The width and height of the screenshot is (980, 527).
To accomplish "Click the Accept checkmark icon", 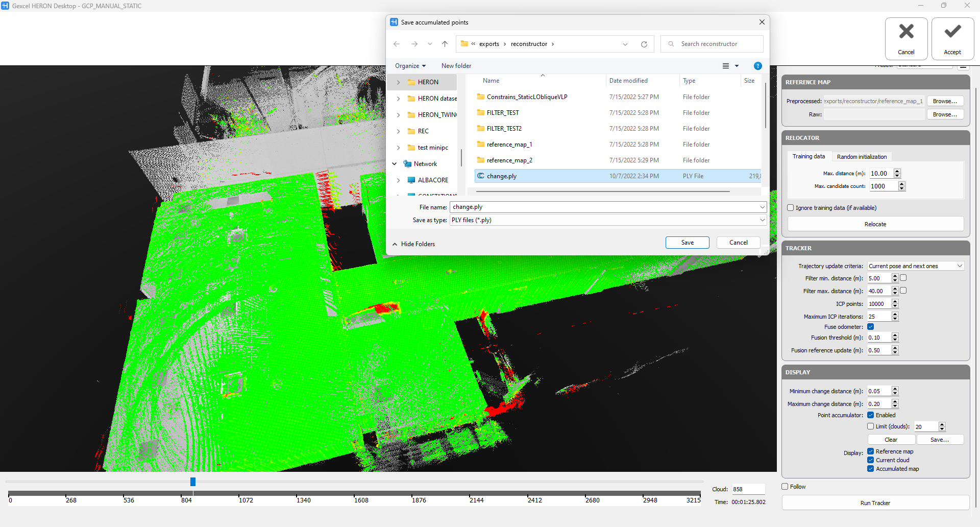I will click(952, 32).
